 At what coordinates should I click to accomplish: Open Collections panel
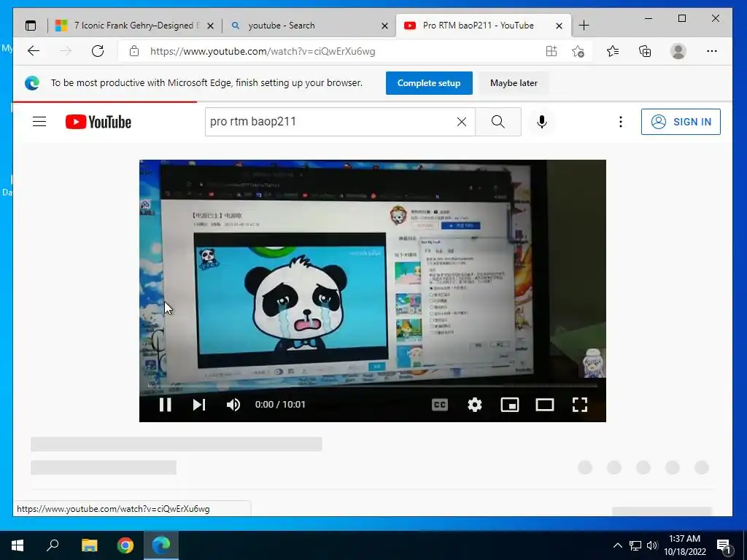click(645, 51)
